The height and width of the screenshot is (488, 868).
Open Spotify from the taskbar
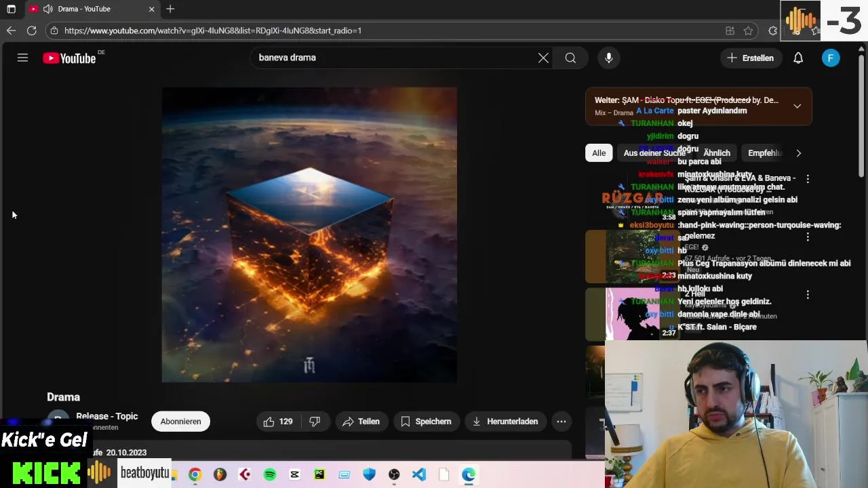270,474
